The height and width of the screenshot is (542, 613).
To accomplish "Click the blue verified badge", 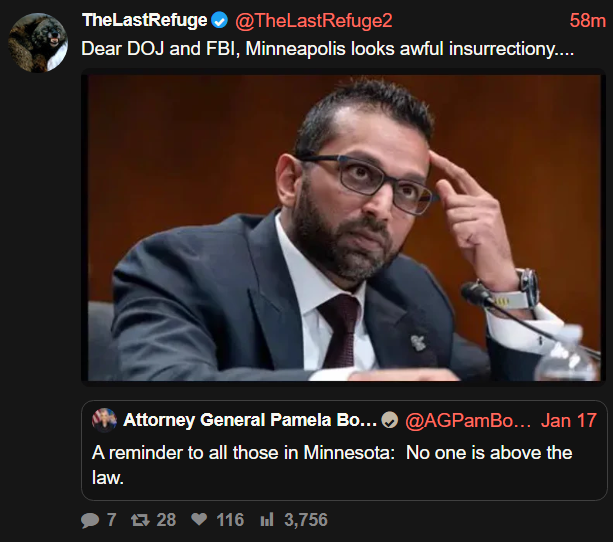I will [219, 21].
